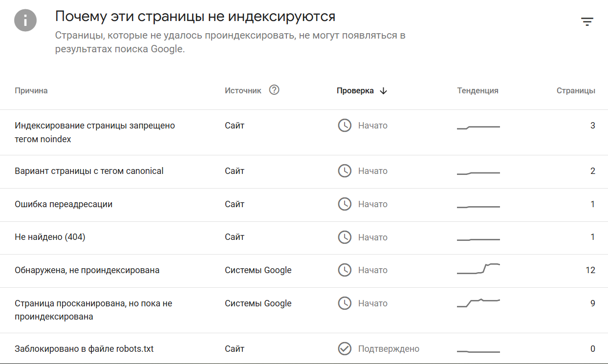
Task: Click the trend sparkline in Страница просканирована row
Action: click(478, 302)
